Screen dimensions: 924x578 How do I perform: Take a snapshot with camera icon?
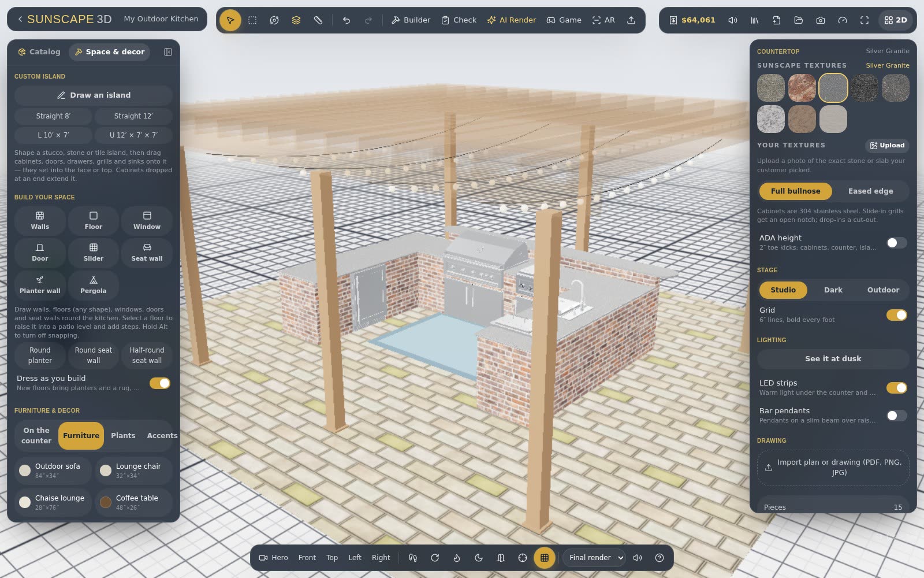coord(821,20)
